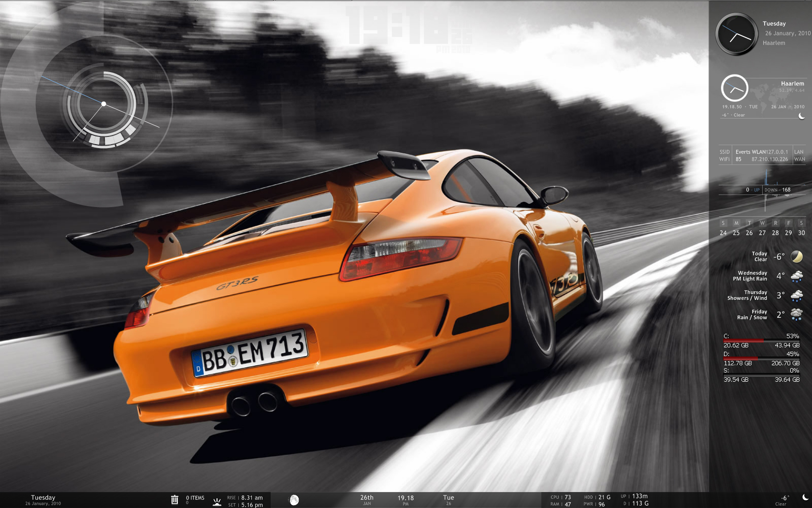Click the "206.70 GB" D: drive size
The width and height of the screenshot is (812, 508).
[x=785, y=363]
